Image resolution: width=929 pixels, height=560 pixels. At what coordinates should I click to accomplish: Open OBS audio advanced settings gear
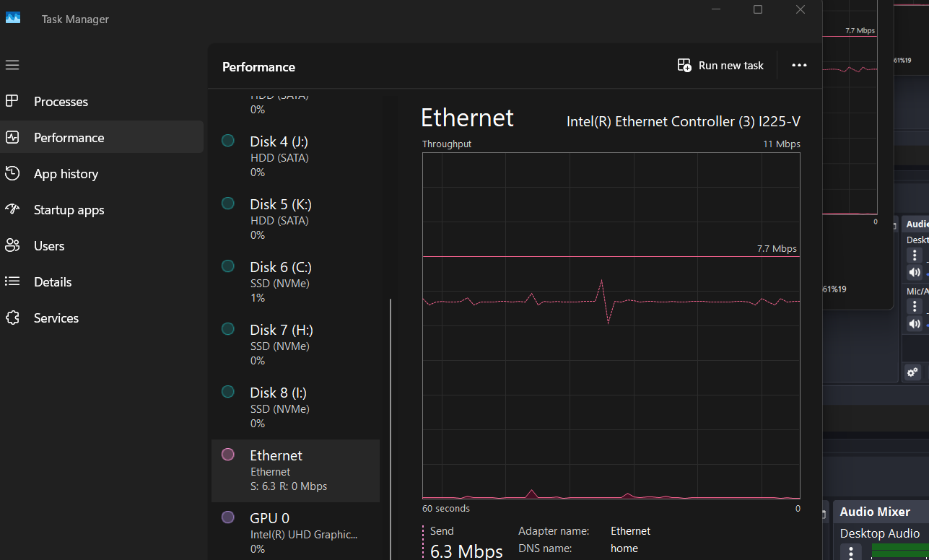912,372
